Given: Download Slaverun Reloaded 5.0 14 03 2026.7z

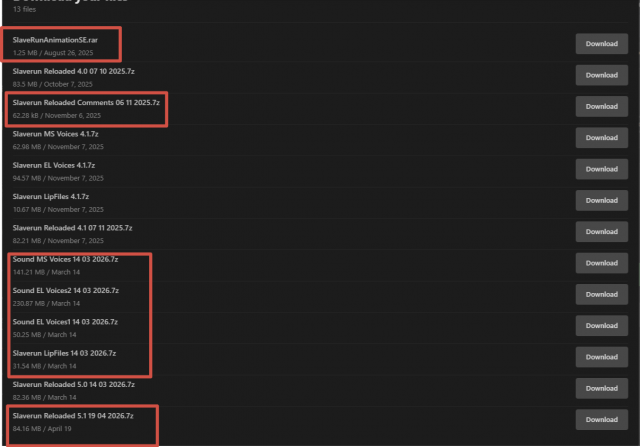Looking at the screenshot, I should point(602,388).
